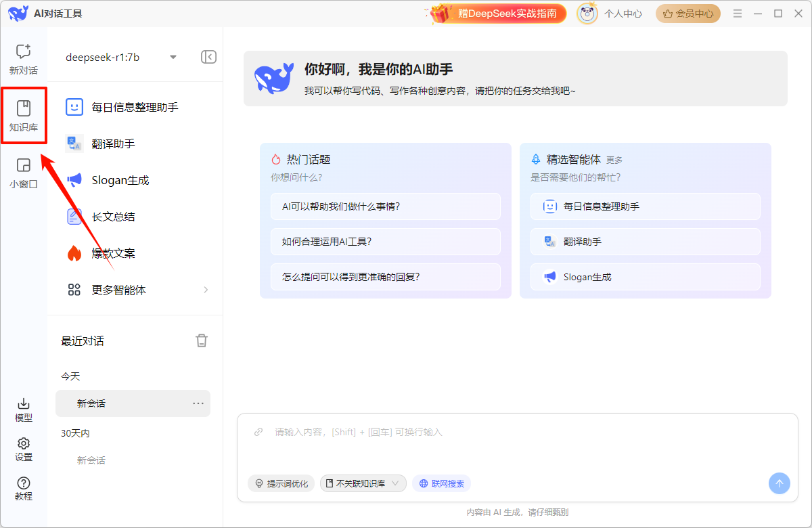Open the 知识库 knowledge base sidebar icon
Viewport: 812px width, 528px height.
click(x=24, y=115)
